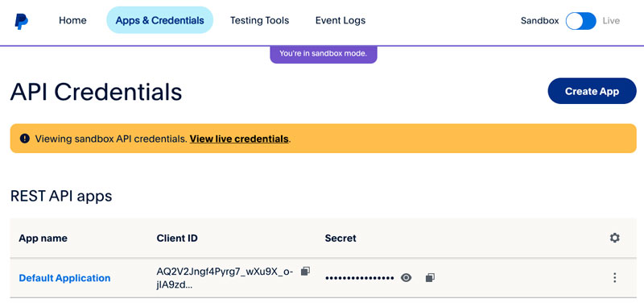Reveal the hidden Secret with the eye icon
This screenshot has height=303, width=644.
click(x=407, y=278)
